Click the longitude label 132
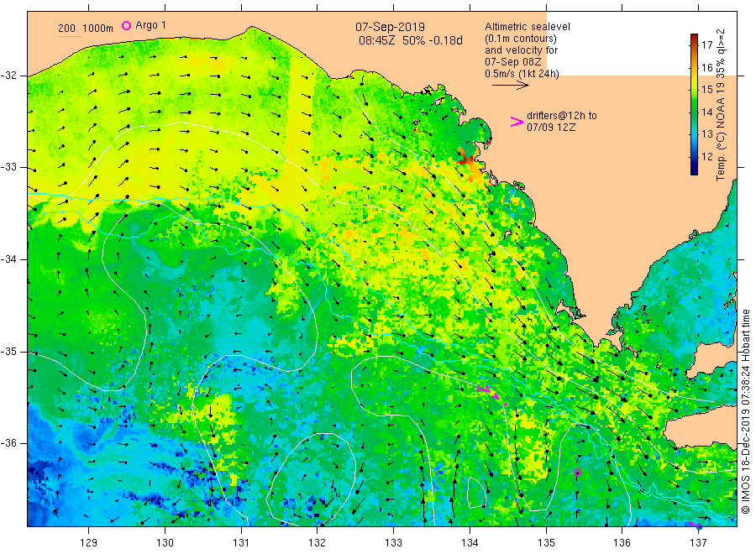This screenshot has height=554, width=756. click(x=318, y=543)
